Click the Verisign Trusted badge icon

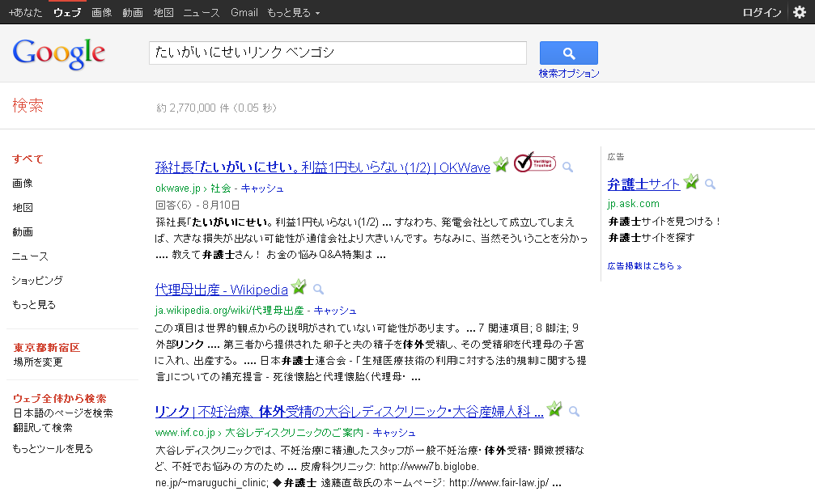534,163
